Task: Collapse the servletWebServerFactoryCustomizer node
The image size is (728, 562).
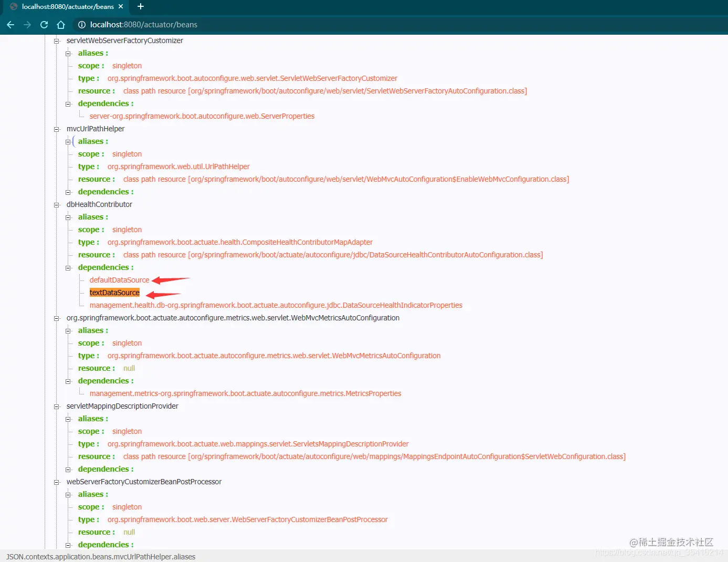Action: (x=57, y=41)
